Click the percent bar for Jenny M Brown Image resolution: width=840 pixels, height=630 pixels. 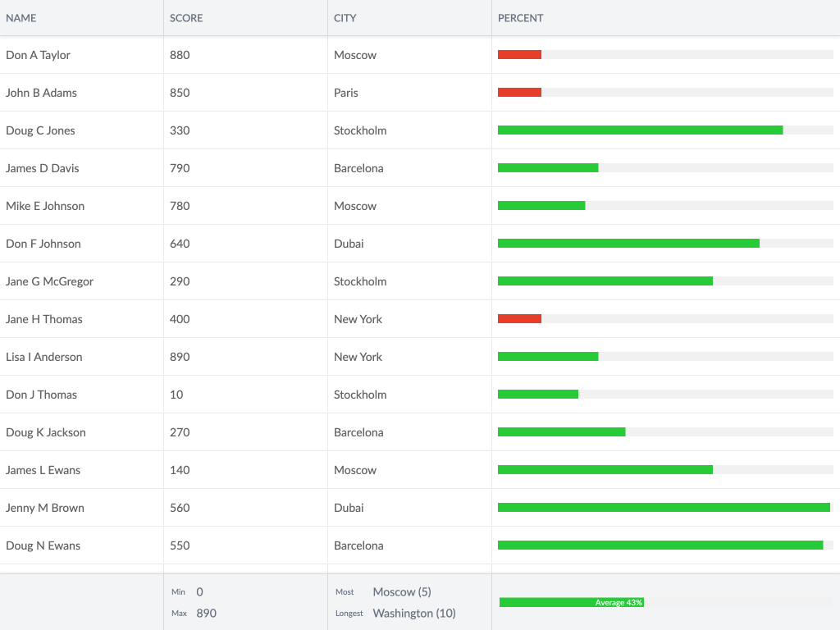[x=664, y=508]
